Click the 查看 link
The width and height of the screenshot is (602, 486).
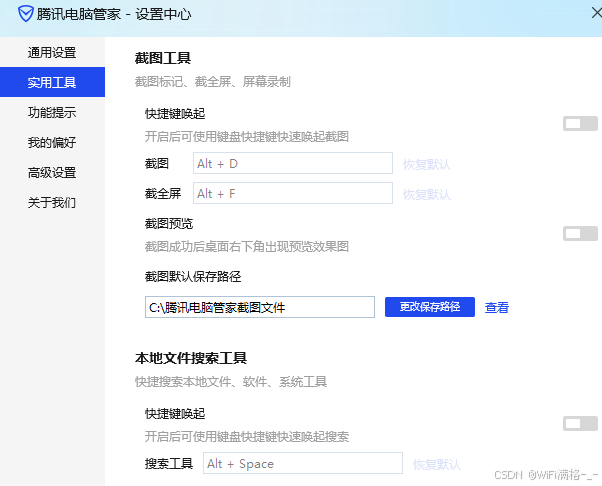(x=496, y=307)
